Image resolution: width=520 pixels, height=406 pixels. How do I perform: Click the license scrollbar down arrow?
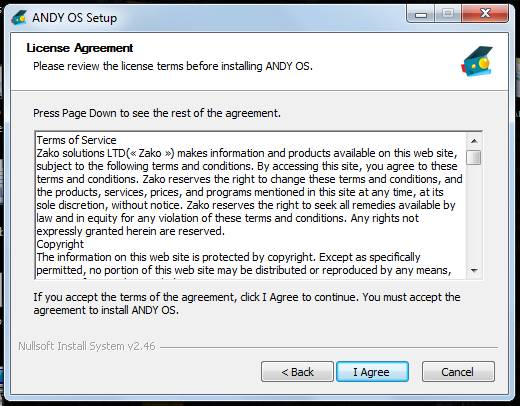point(474,270)
